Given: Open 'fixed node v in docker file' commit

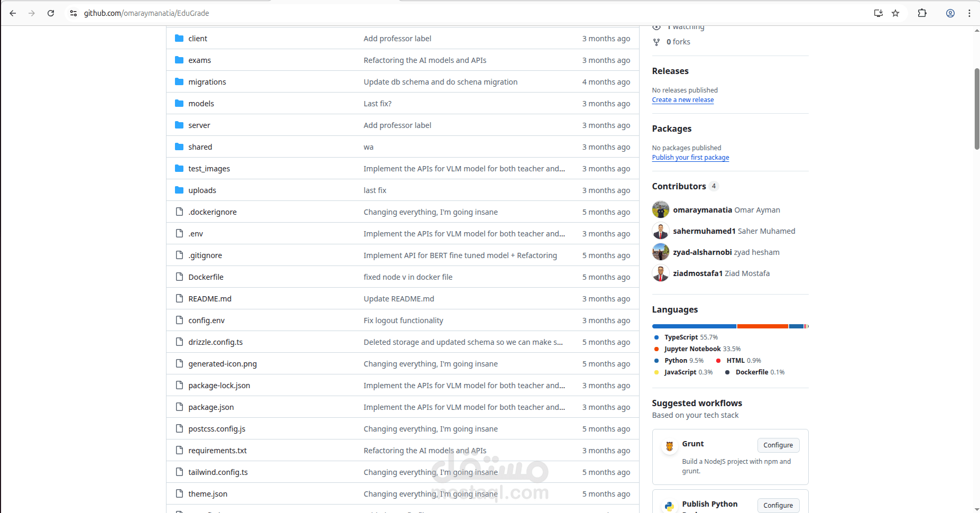Looking at the screenshot, I should pyautogui.click(x=408, y=277).
